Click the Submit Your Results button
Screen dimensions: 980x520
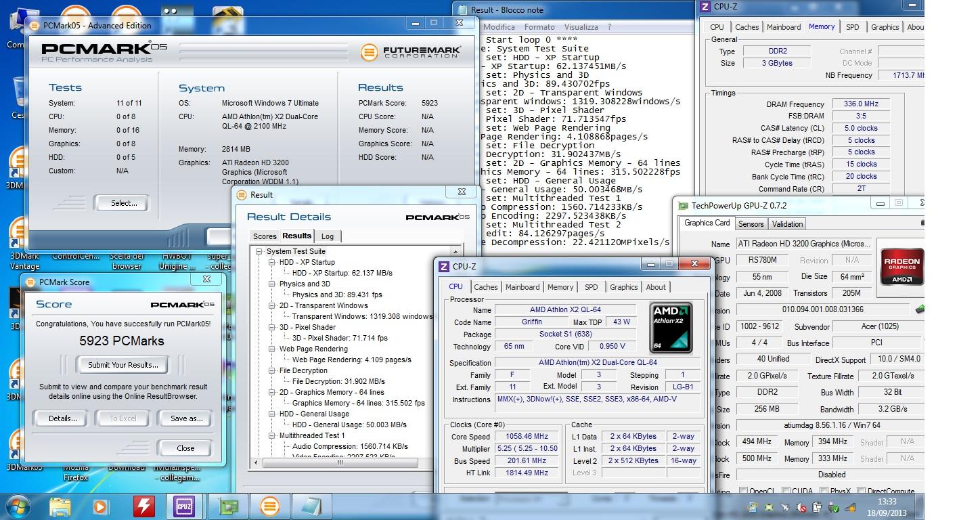tap(123, 365)
